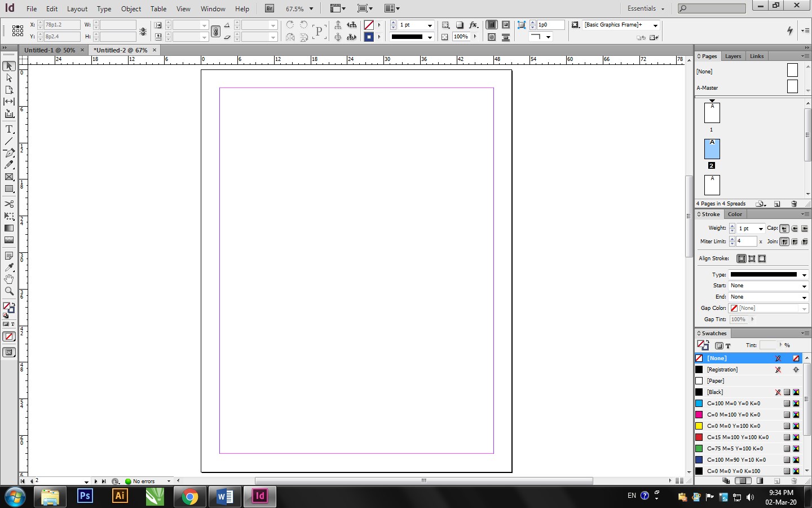Select the Pen tool
The image size is (812, 508).
pos(9,153)
